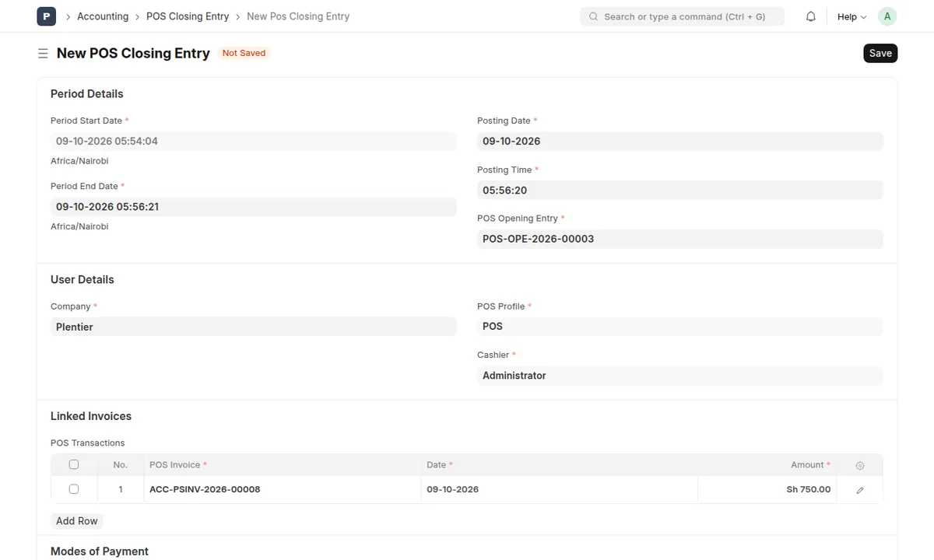Screen dimensions: 934x560
Task: Click the search magnifier icon
Action: (594, 16)
